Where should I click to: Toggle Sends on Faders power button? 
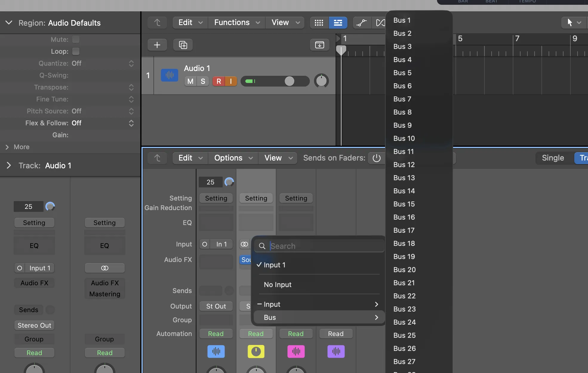coord(377,158)
